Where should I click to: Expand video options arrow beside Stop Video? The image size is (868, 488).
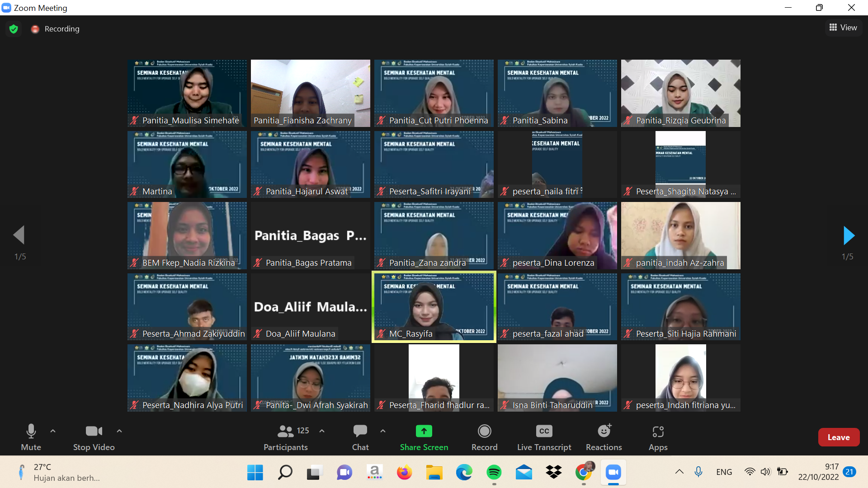(x=119, y=431)
